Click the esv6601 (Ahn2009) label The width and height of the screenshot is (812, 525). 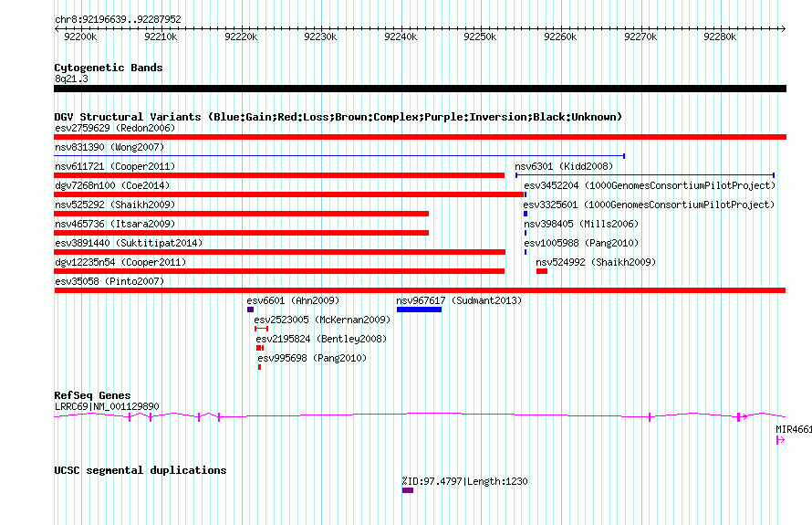coord(293,300)
